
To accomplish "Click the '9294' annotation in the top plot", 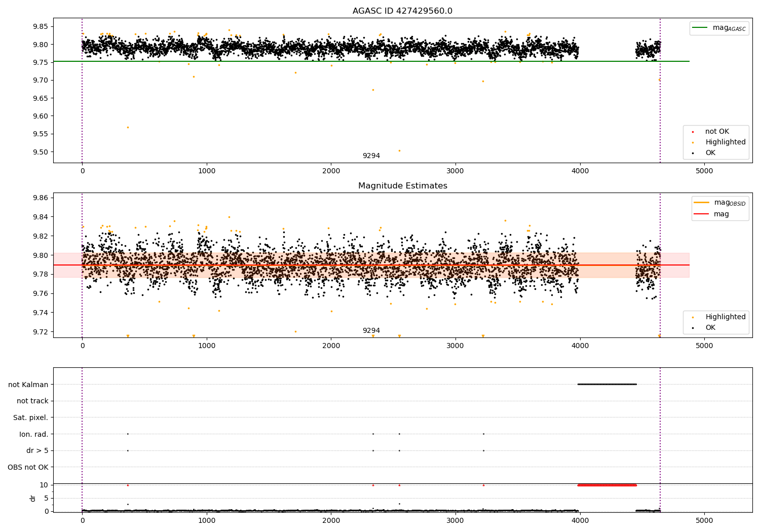I will [x=371, y=156].
